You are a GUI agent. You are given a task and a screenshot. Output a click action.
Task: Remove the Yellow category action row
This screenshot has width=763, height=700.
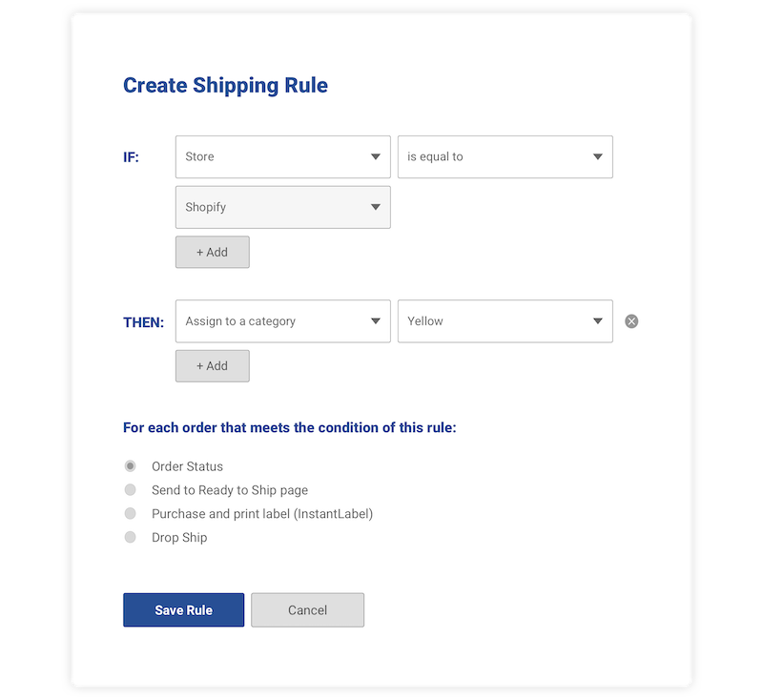tap(631, 321)
